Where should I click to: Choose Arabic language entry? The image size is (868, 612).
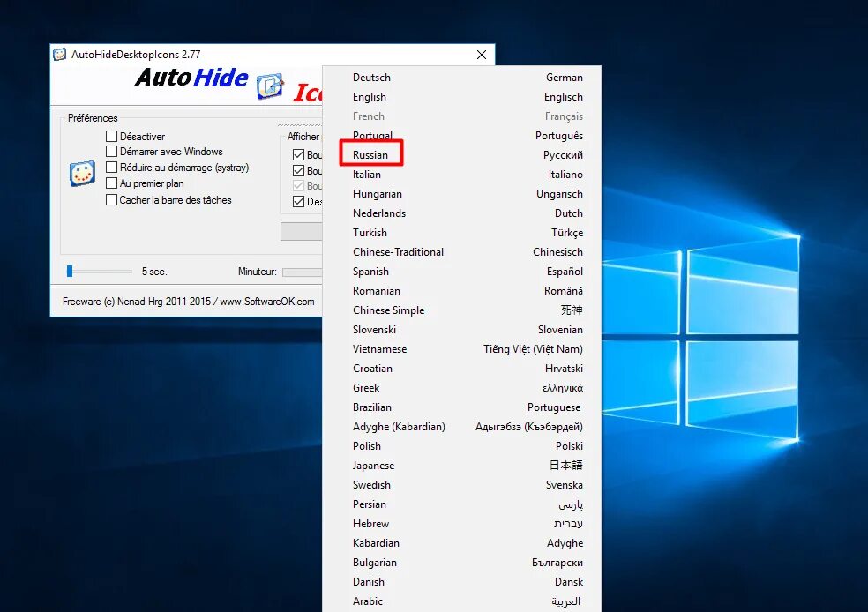(x=461, y=601)
